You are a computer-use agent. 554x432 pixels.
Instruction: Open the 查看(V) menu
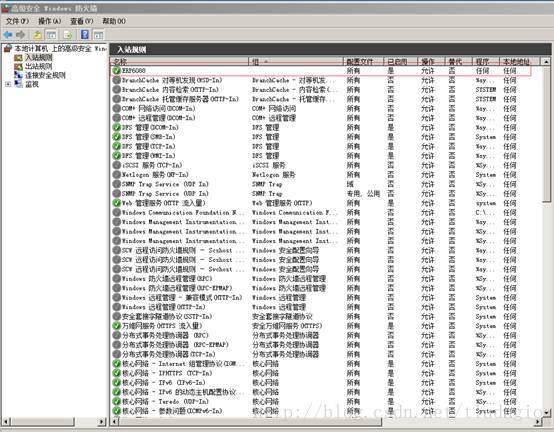[x=82, y=21]
